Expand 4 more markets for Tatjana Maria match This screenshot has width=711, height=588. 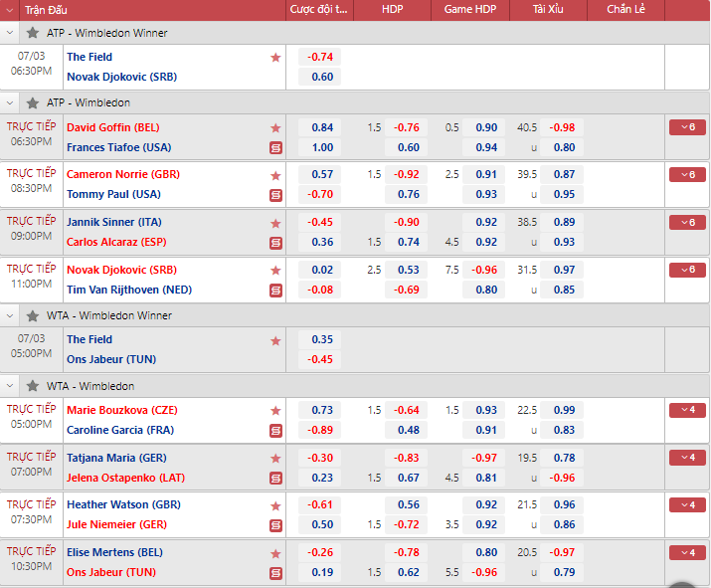pyautogui.click(x=687, y=458)
